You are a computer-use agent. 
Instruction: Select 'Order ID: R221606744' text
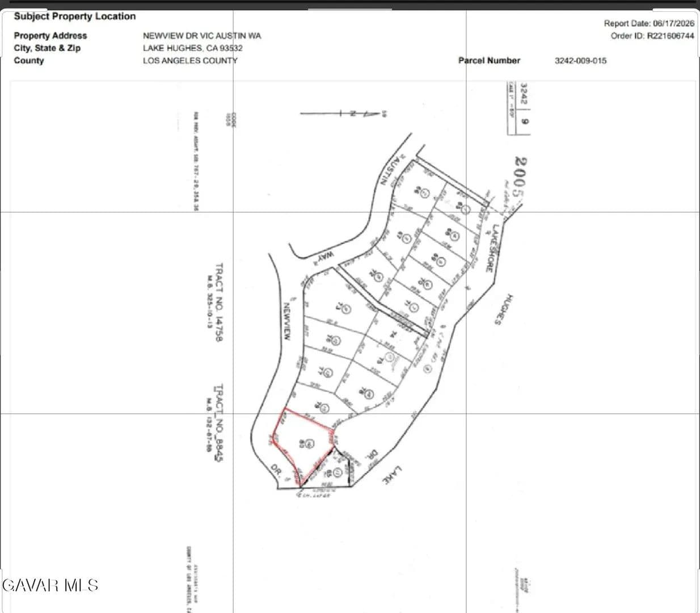pos(652,35)
